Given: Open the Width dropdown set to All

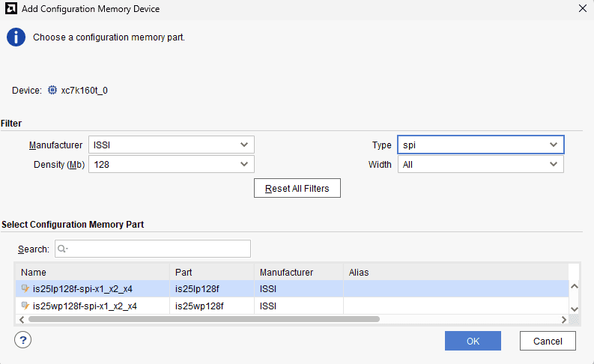Looking at the screenshot, I should pyautogui.click(x=480, y=164).
